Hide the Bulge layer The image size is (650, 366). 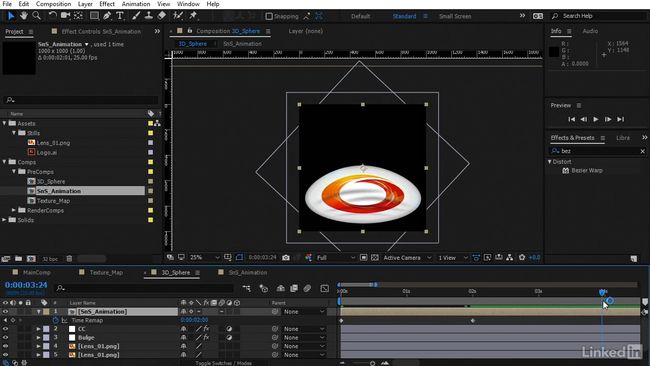5,337
